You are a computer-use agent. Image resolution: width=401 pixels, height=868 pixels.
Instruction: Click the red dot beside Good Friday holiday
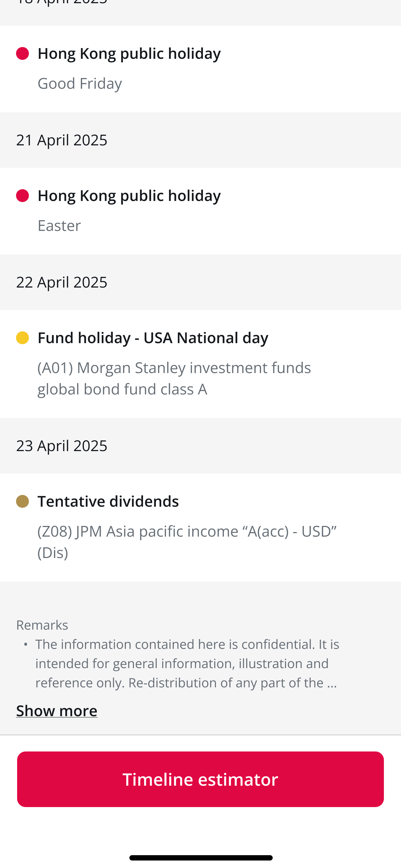(22, 53)
